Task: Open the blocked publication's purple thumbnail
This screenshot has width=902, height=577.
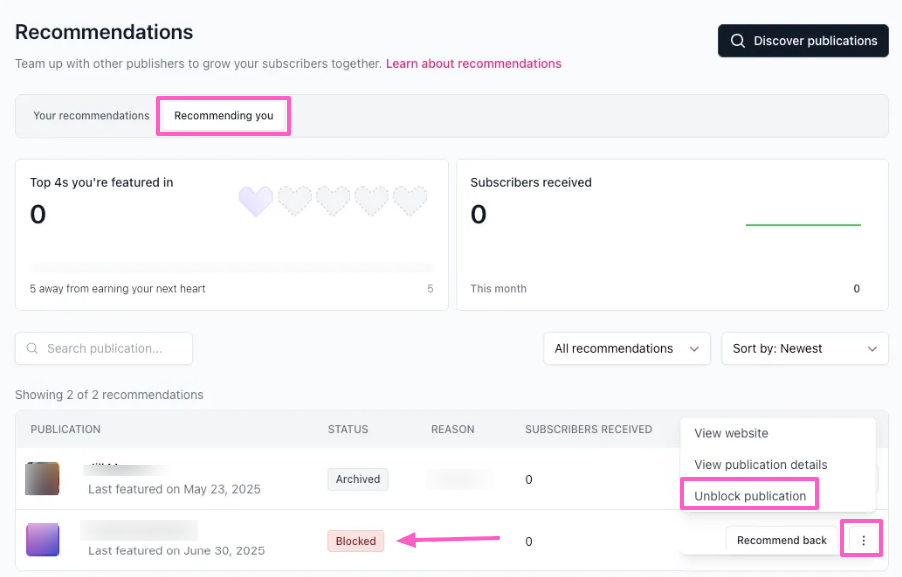Action: 42,540
